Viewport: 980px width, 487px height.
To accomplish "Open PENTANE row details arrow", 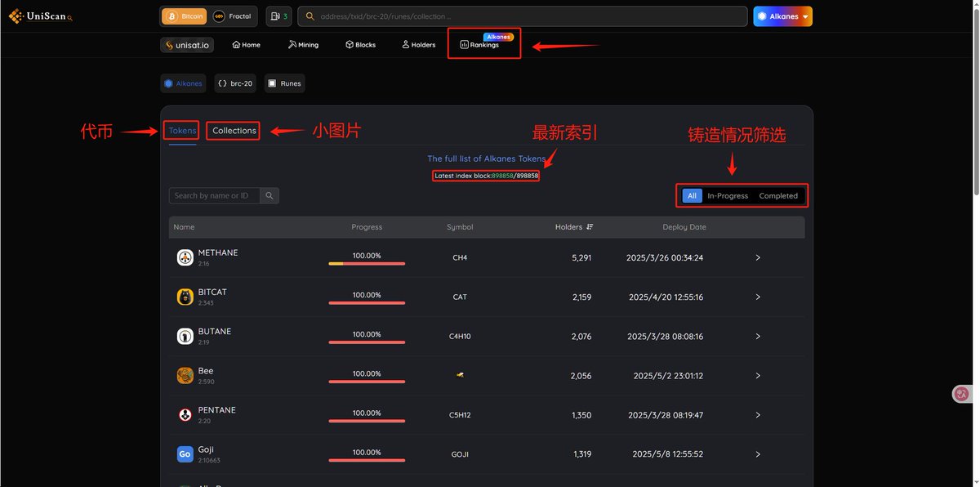I will 758,415.
